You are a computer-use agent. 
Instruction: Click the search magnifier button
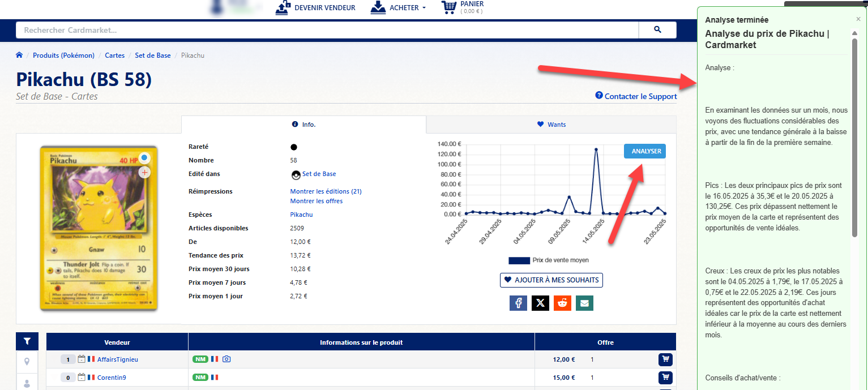click(657, 30)
